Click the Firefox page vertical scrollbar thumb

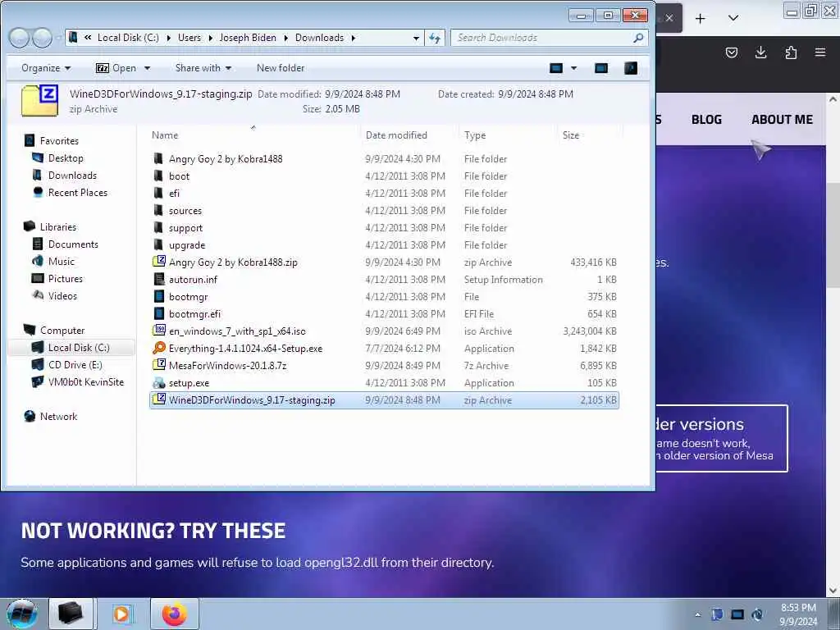pyautogui.click(x=833, y=235)
